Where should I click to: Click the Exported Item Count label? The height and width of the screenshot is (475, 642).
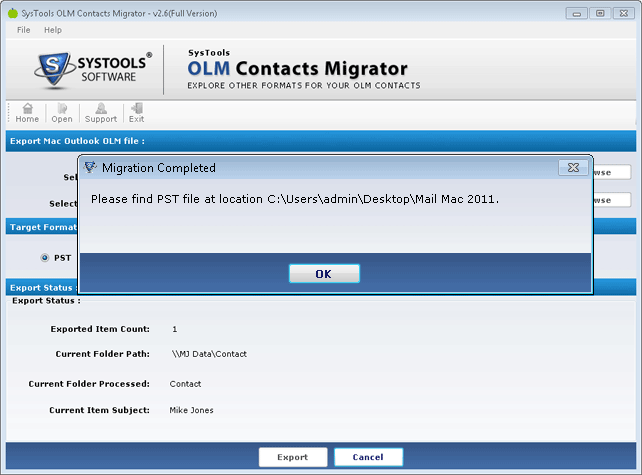click(x=100, y=329)
